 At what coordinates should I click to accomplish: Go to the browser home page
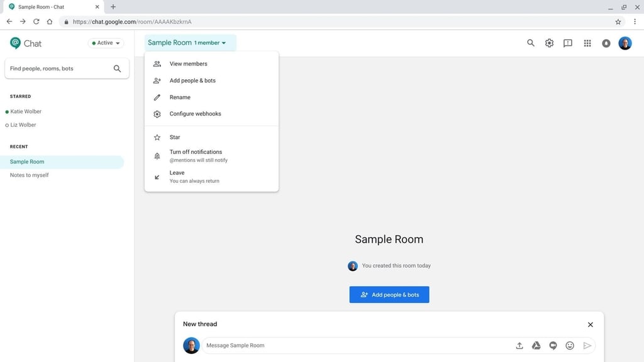[50, 22]
